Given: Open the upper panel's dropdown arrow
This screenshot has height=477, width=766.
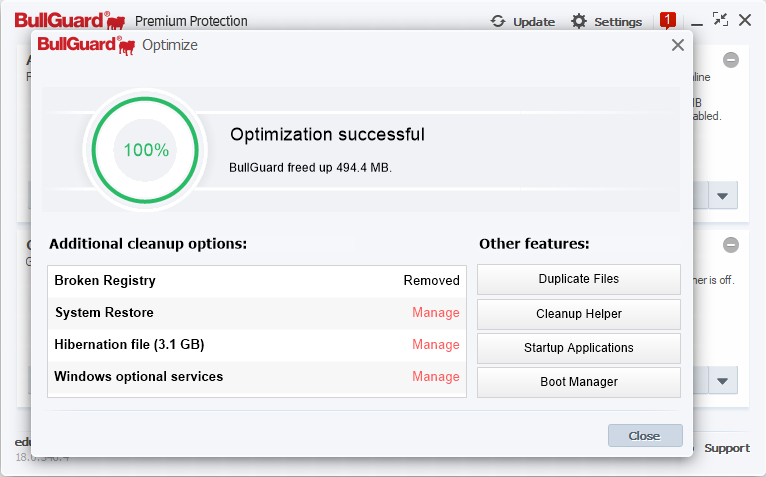Looking at the screenshot, I should [723, 195].
